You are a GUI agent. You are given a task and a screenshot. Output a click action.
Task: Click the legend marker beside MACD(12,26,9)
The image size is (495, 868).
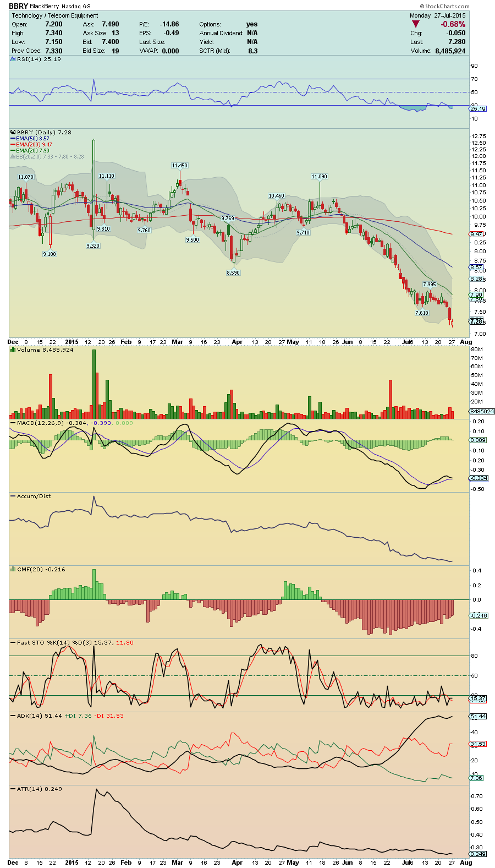(x=13, y=423)
